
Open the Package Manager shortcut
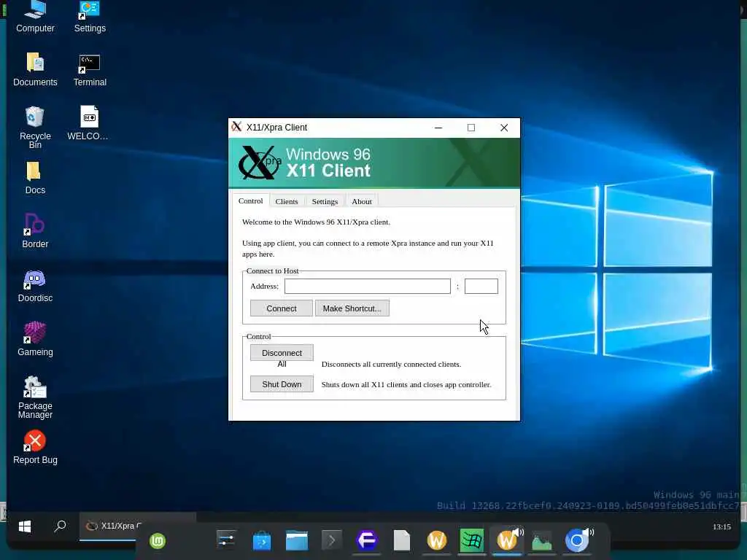[35, 397]
